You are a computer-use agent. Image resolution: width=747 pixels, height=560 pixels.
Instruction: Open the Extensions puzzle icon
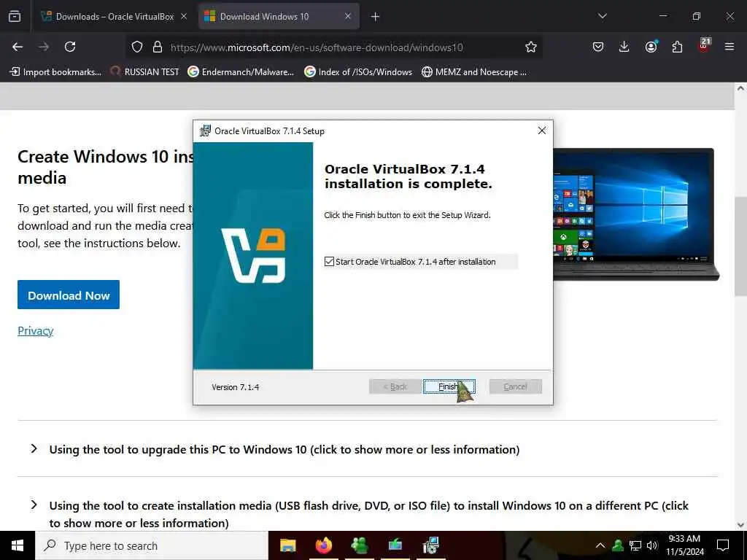(677, 47)
